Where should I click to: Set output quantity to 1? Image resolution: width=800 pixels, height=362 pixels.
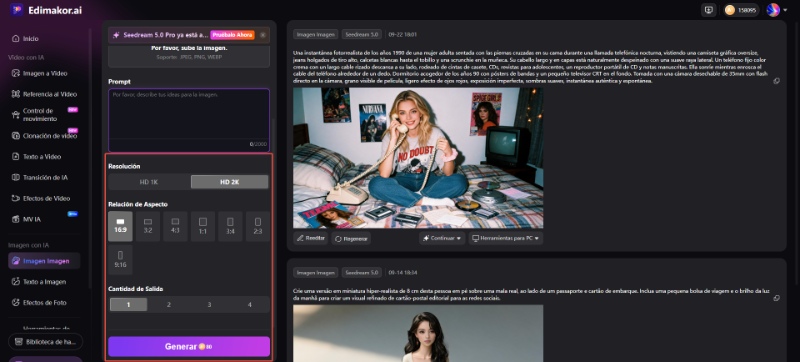click(129, 304)
